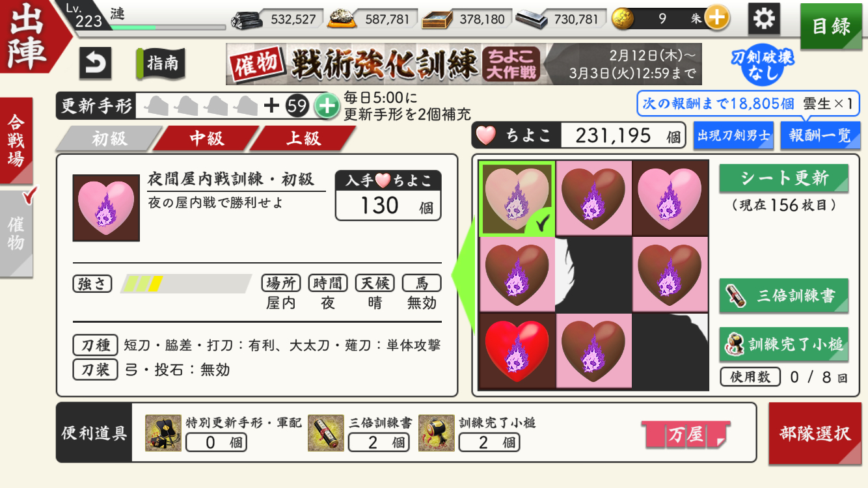
Task: Click the 部隊選択 button
Action: pos(815,433)
